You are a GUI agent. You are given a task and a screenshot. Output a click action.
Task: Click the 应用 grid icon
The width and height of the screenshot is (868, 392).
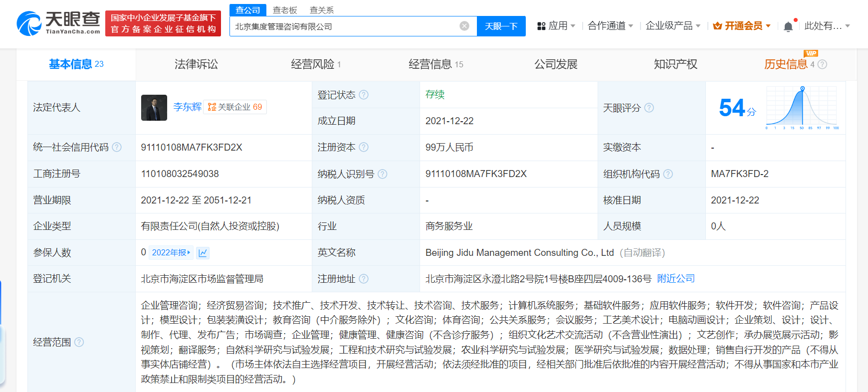pyautogui.click(x=541, y=26)
